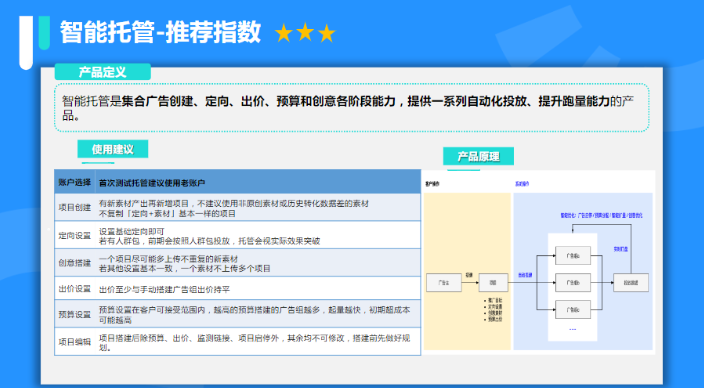Click 首次测试托管建议使用老账户 header text
The width and height of the screenshot is (704, 388).
point(152,183)
